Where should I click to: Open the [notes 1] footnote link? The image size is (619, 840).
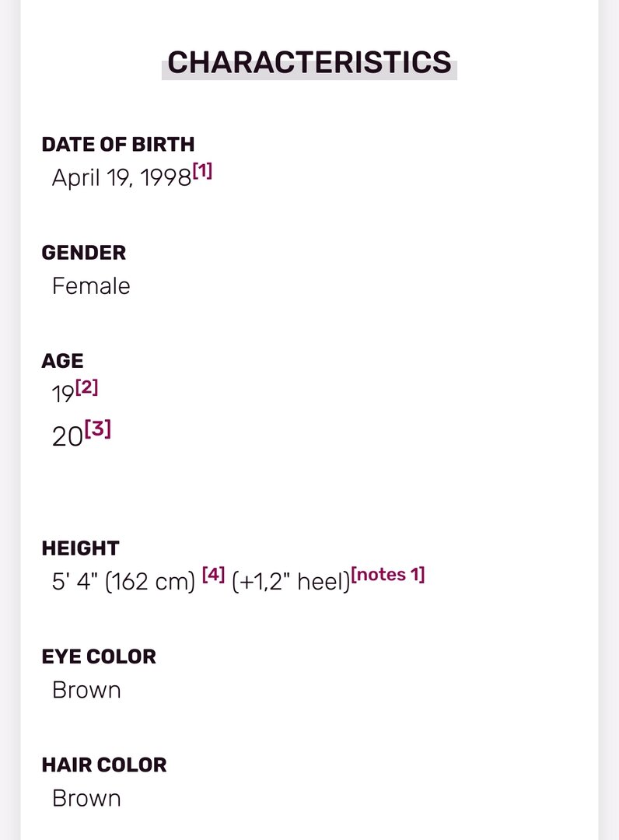point(388,574)
